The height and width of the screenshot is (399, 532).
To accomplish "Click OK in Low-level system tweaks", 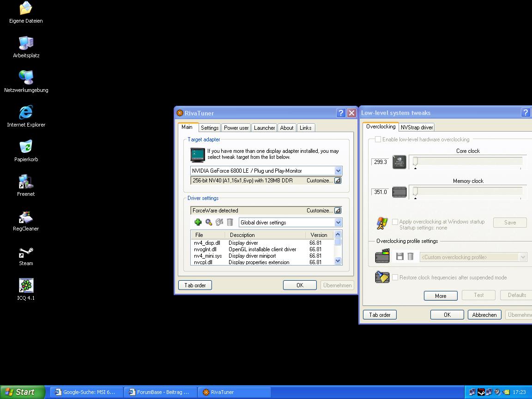I will [447, 315].
